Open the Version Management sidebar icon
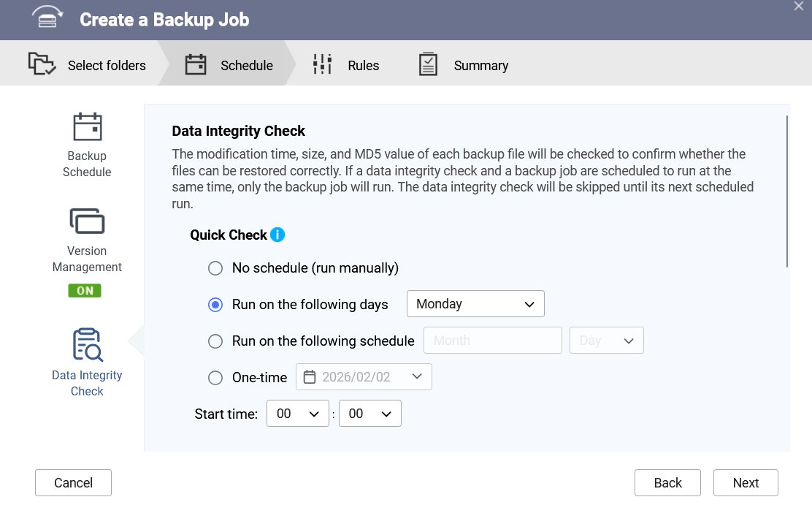Image resolution: width=812 pixels, height=505 pixels. pos(88,221)
